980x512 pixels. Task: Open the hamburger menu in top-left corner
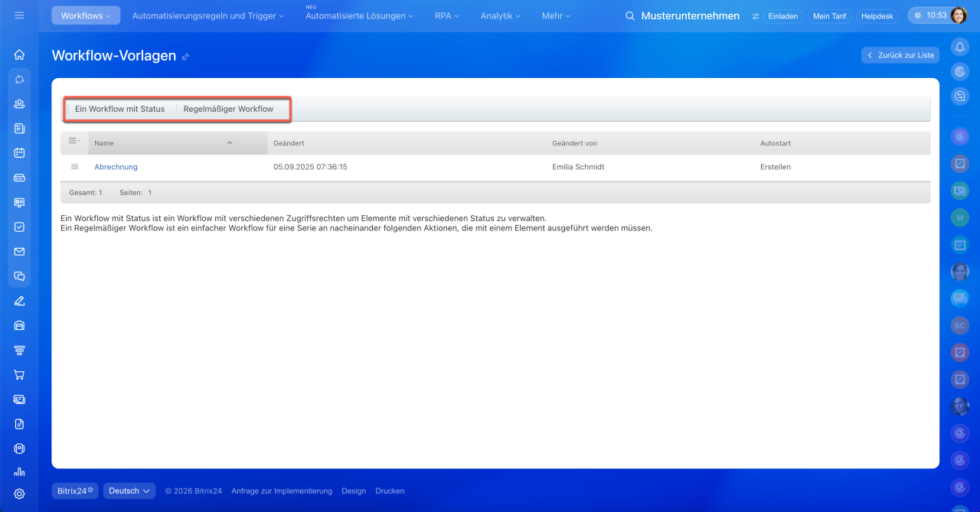coord(19,15)
